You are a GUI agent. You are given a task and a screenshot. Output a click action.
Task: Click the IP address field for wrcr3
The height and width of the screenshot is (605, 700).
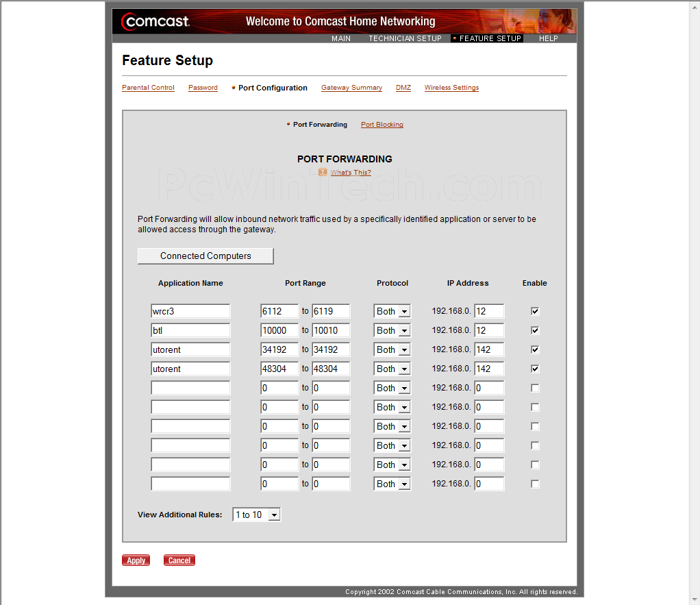[x=489, y=311]
